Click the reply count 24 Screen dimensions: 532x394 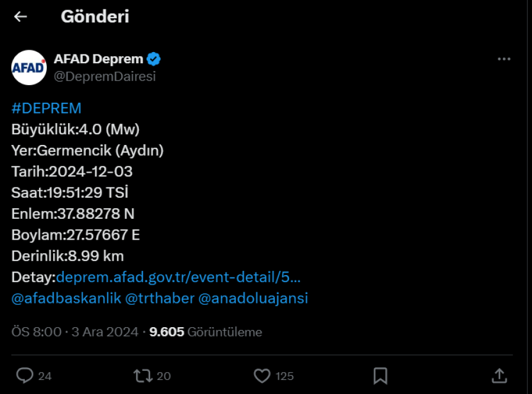[45, 376]
